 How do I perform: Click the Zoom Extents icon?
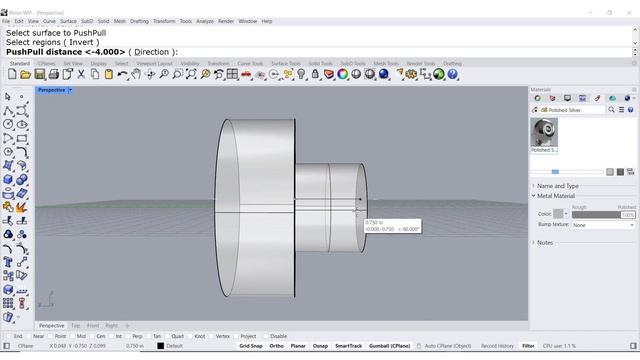point(191,74)
